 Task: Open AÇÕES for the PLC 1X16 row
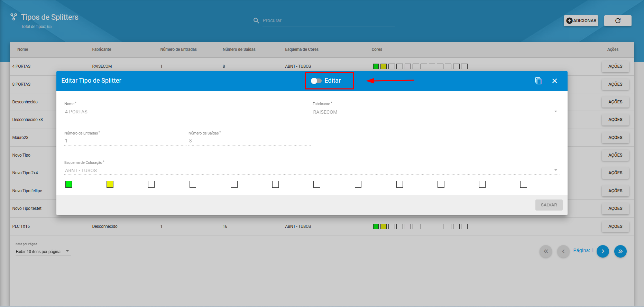[615, 226]
